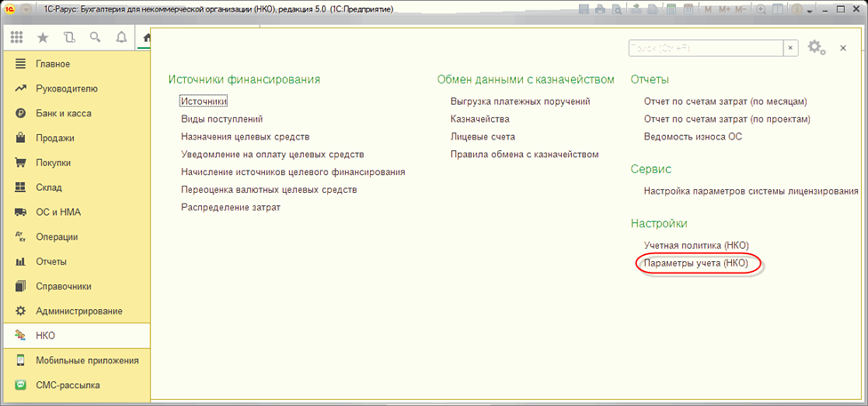The image size is (868, 406).
Task: Click the M memory button
Action: point(708,10)
